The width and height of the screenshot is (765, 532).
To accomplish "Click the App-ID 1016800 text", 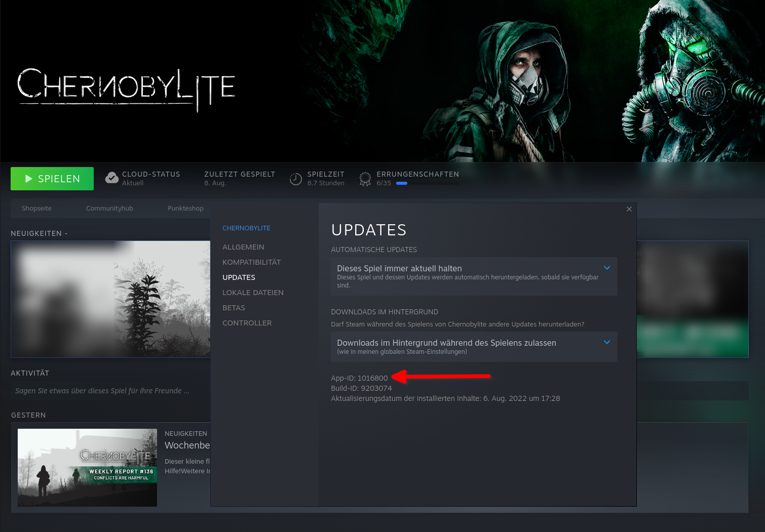I will point(359,378).
